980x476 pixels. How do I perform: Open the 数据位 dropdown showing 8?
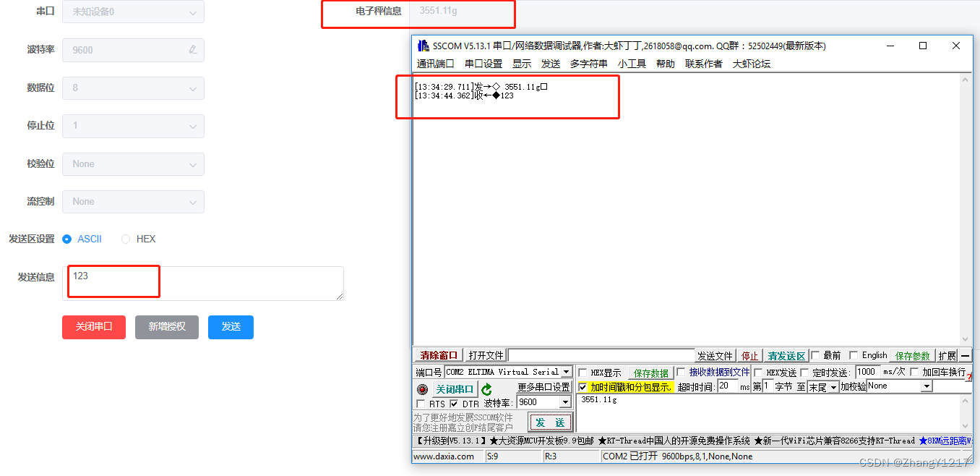click(x=133, y=88)
